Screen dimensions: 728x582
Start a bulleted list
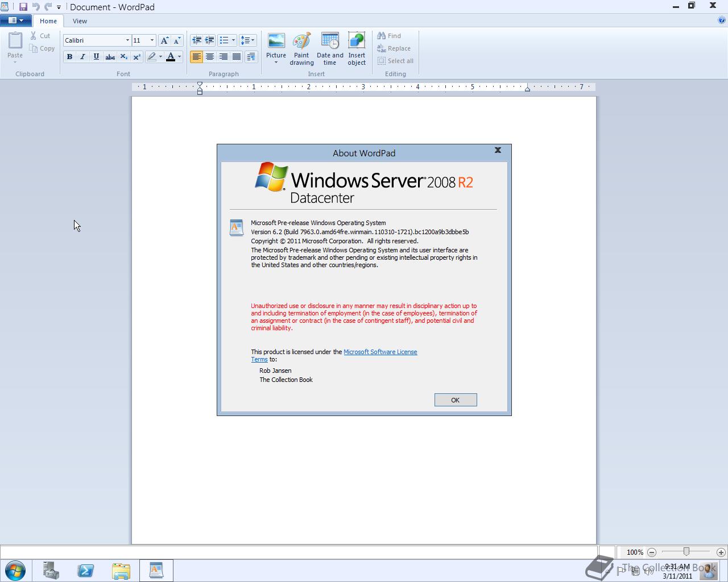224,40
